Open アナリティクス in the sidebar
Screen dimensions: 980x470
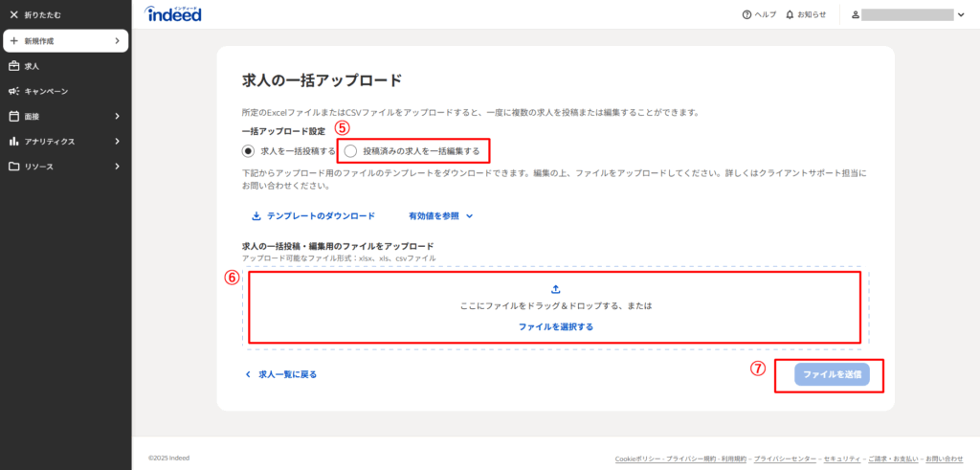65,141
